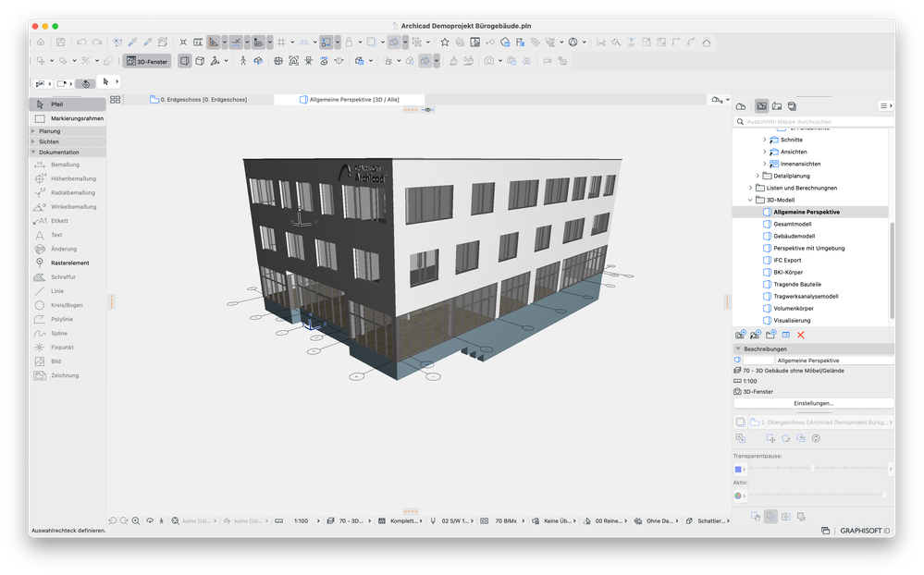The image size is (924, 575).
Task: Open the Gebäudemodell view in navigator
Action: pyautogui.click(x=794, y=236)
